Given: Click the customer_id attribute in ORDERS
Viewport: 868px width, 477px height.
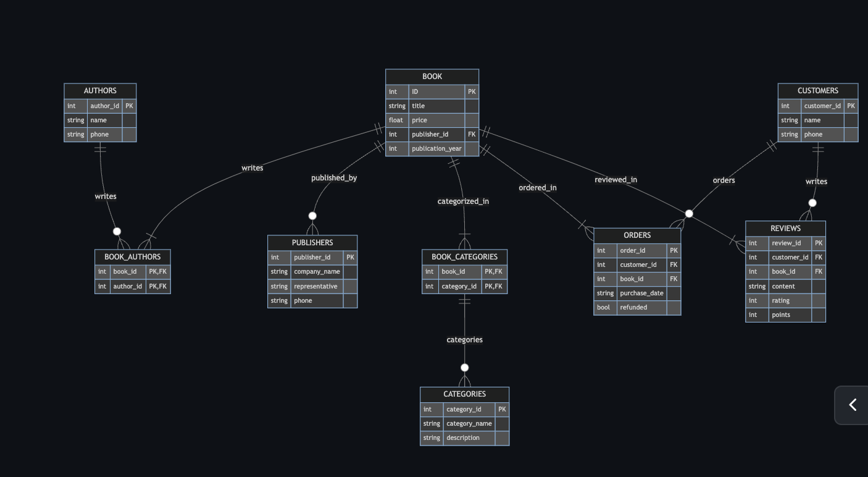Looking at the screenshot, I should tap(642, 265).
